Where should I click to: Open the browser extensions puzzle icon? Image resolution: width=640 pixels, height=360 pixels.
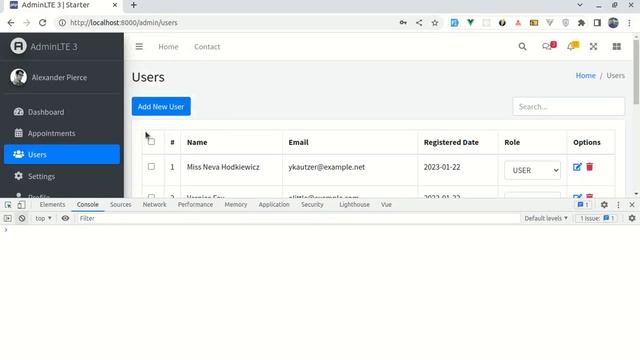coord(581,23)
